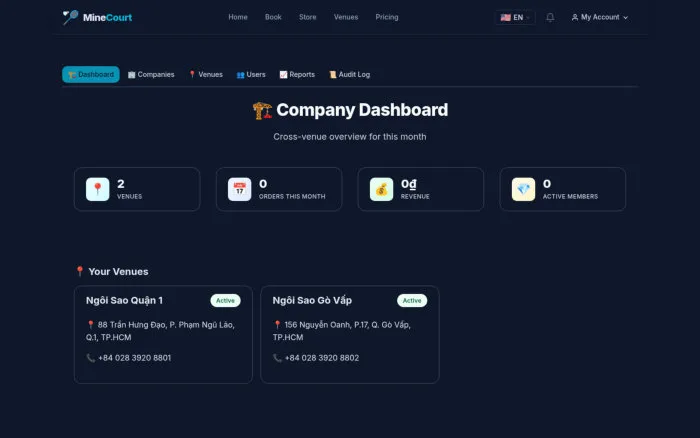Screen dimensions: 700x438
Task: Open the Ngôi Sao Gò Vấp venue card
Action: [350, 334]
